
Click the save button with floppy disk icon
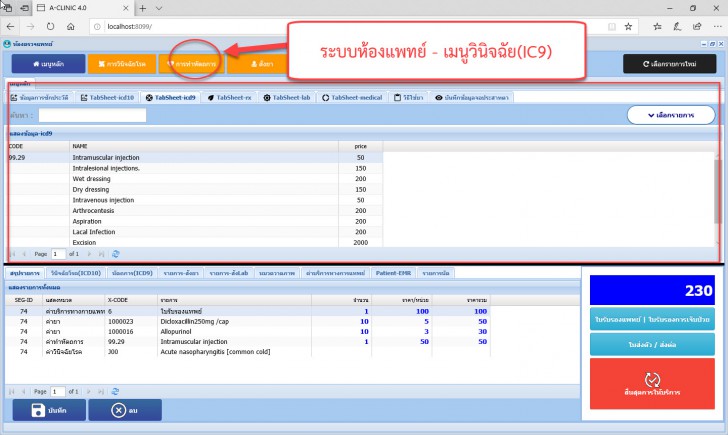coord(49,410)
